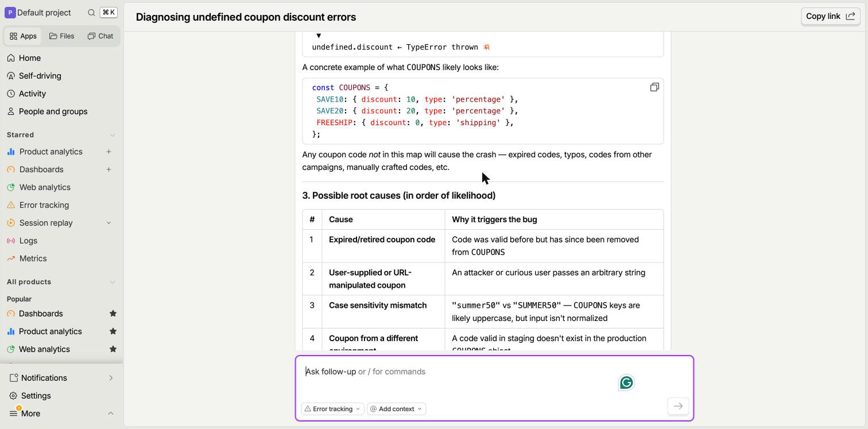Switch to the Apps tab
868x429 pixels.
pos(23,36)
